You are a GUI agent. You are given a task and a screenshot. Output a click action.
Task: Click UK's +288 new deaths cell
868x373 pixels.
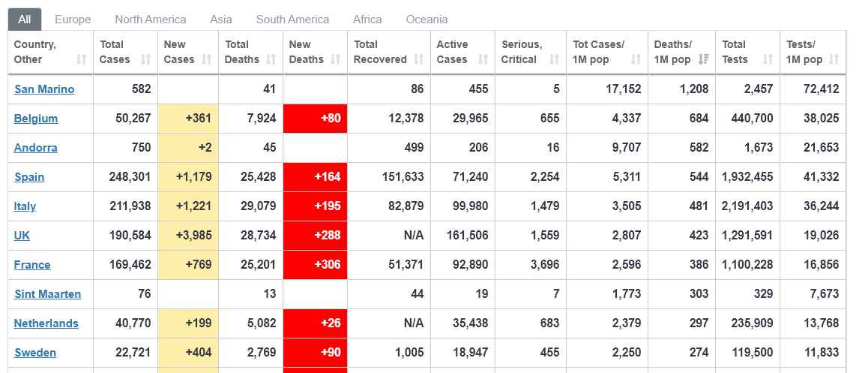[315, 236]
